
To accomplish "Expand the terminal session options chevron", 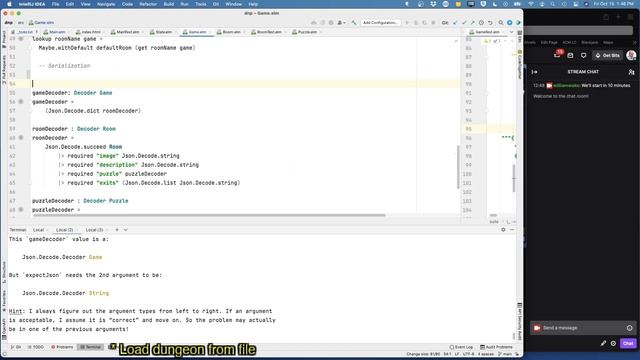I will coord(126,230).
